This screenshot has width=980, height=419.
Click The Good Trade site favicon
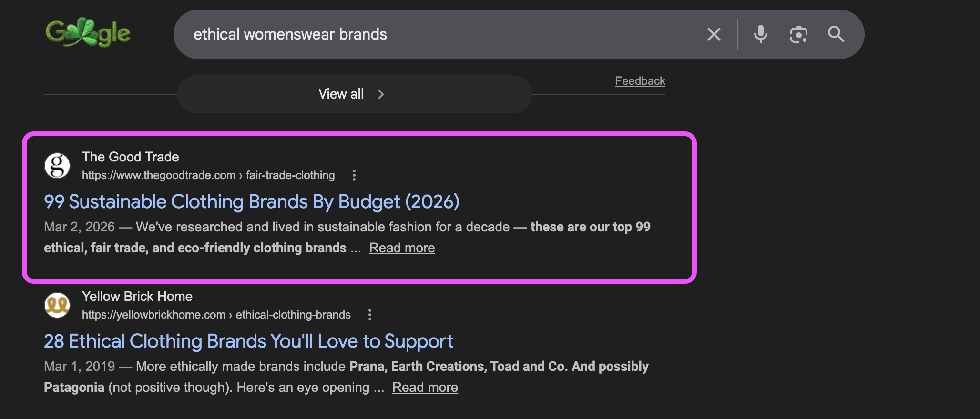[x=57, y=166]
